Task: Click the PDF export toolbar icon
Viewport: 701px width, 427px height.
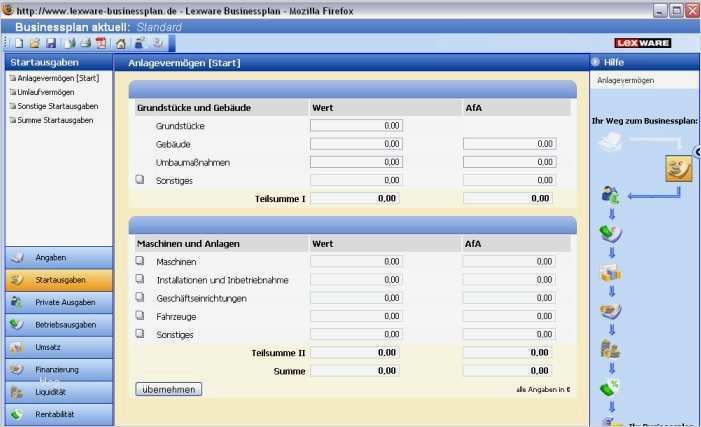Action: coord(101,43)
